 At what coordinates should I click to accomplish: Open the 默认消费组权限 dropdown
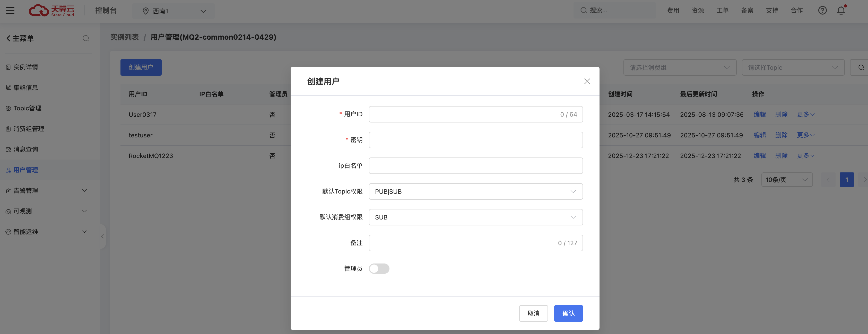click(x=475, y=217)
